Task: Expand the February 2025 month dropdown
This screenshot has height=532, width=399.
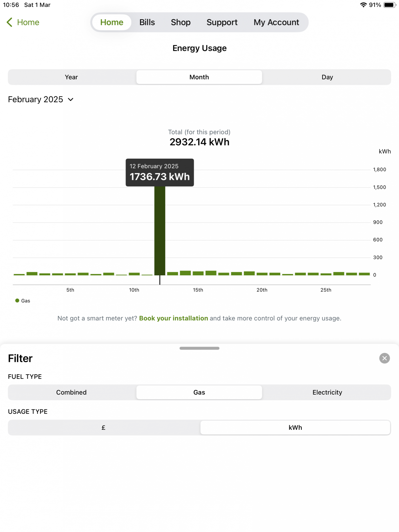Action: click(41, 100)
